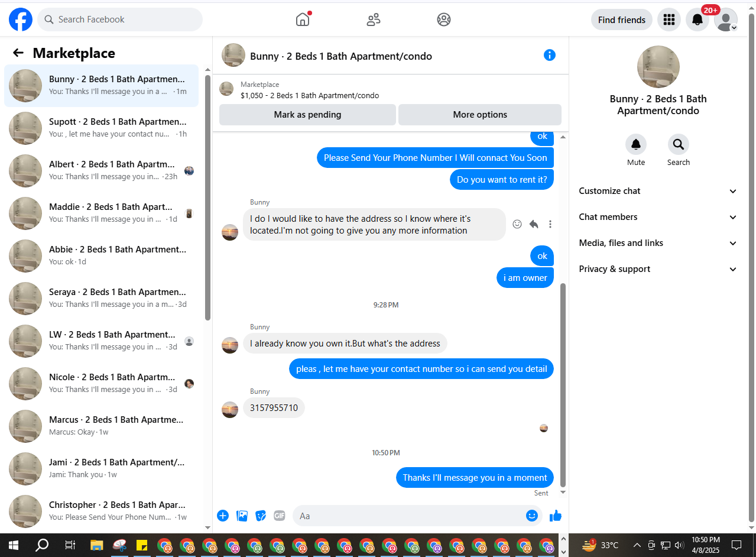Choose a sticker icon
This screenshot has height=557, width=756.
click(x=261, y=516)
